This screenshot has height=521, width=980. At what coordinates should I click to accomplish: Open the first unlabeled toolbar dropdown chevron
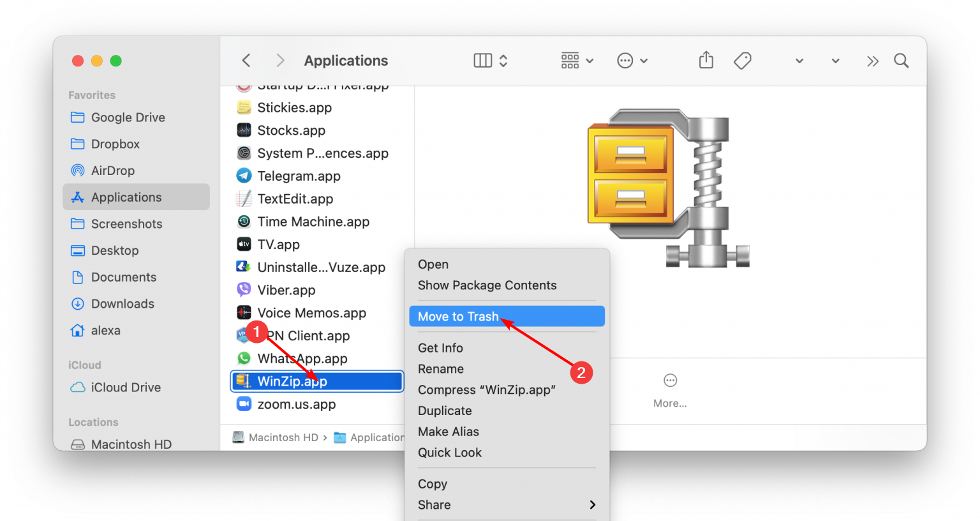pos(799,61)
